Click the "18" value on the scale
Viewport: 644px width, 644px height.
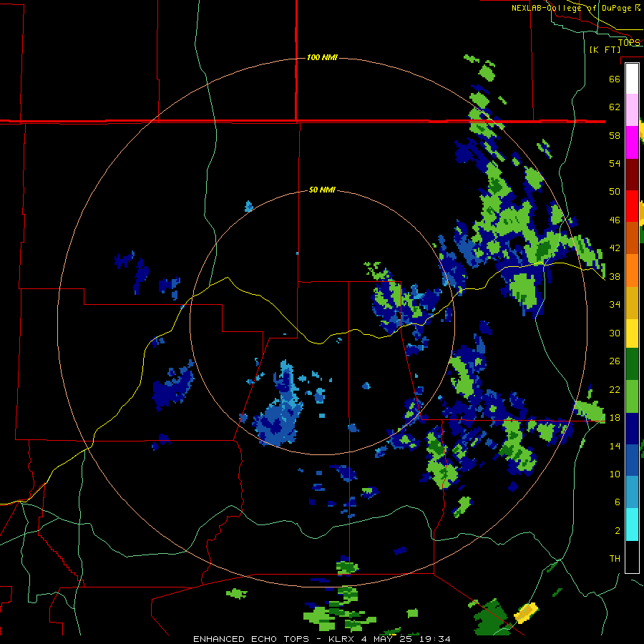(615, 418)
